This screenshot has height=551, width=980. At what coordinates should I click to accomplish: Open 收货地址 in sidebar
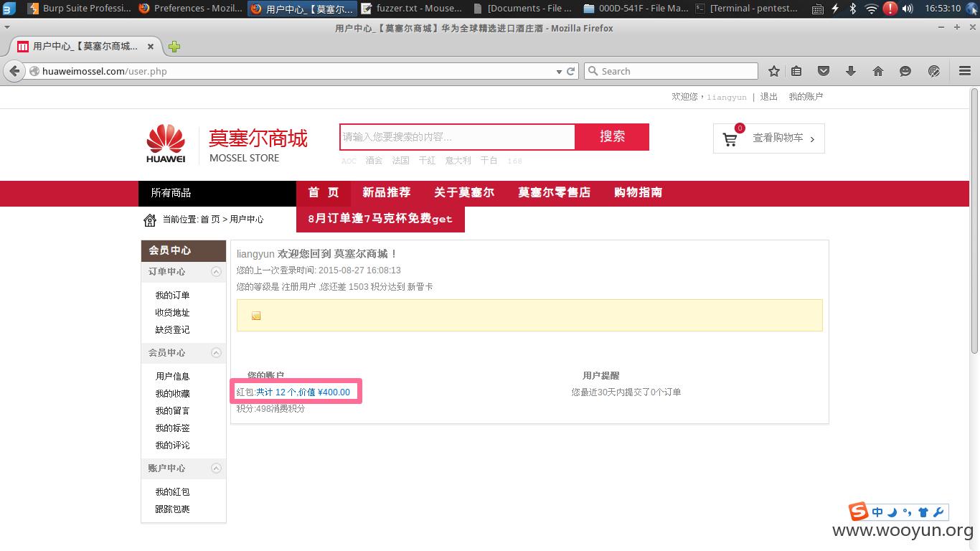tap(173, 313)
